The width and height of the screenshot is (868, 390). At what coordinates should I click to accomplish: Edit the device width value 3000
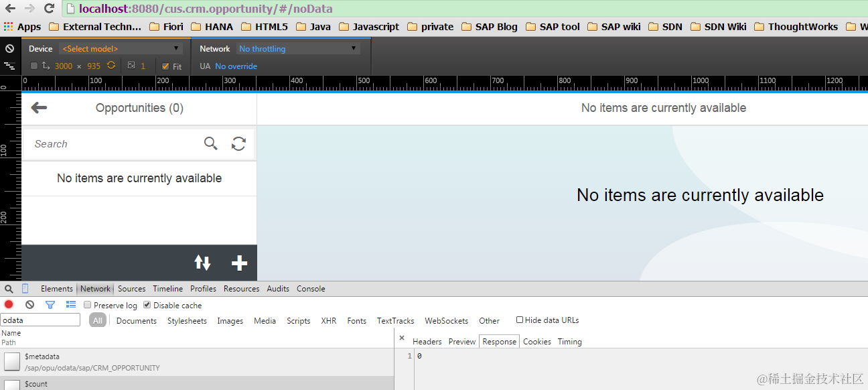point(64,66)
